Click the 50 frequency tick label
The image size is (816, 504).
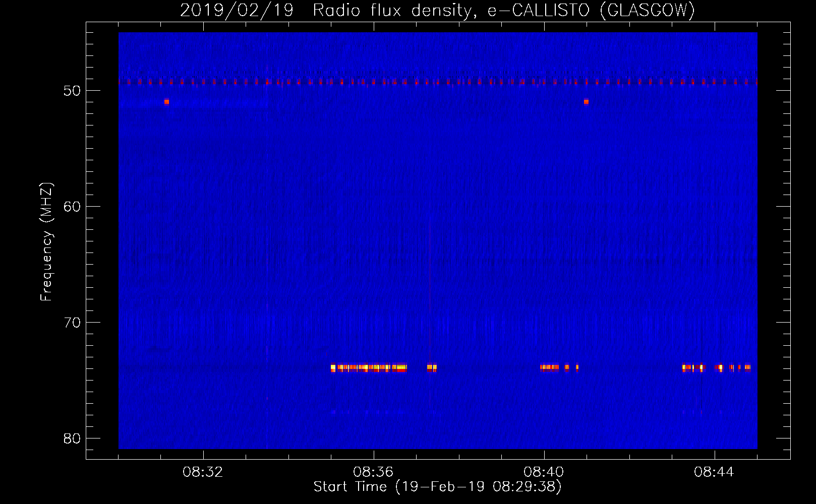[72, 91]
